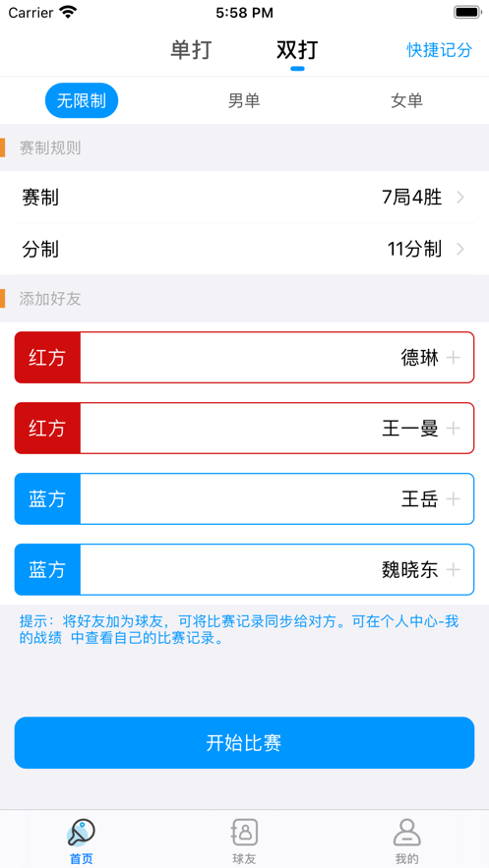
Task: Tap the 魏晓东 blue player field
Action: click(244, 569)
